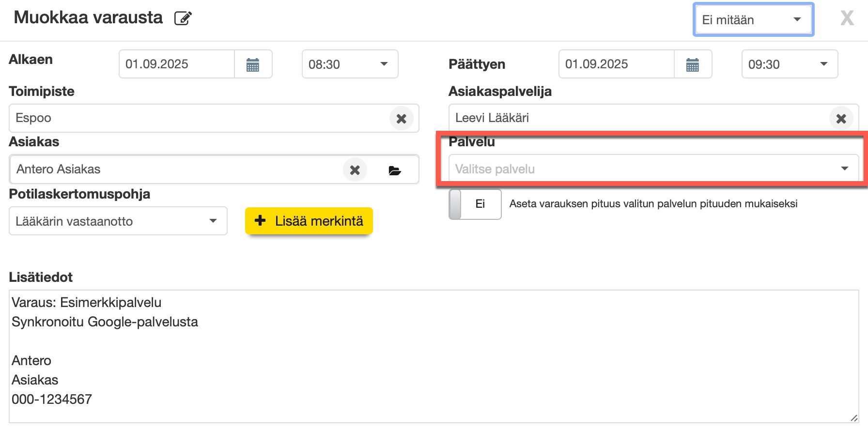
Task: Open the Valitse palvelu service dropdown
Action: pyautogui.click(x=653, y=169)
